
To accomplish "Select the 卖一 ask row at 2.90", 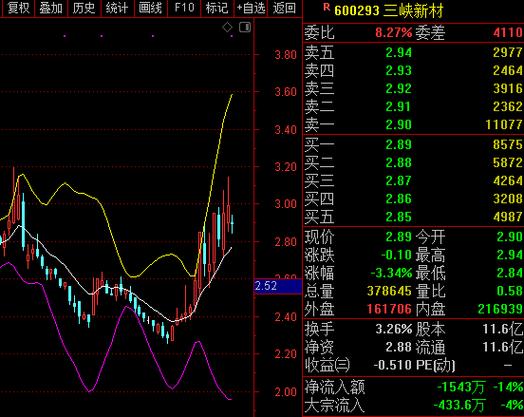I will click(413, 125).
